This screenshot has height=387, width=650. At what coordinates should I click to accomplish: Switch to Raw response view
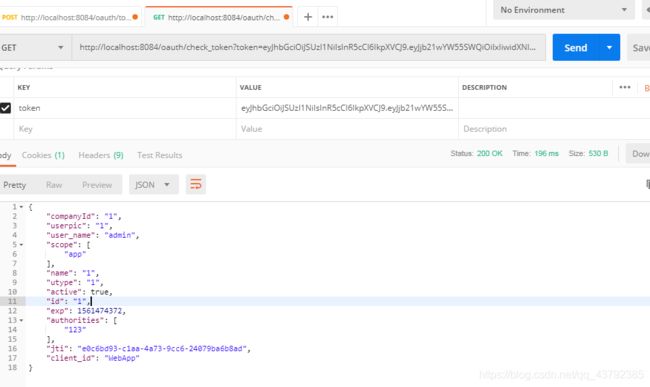click(x=54, y=185)
